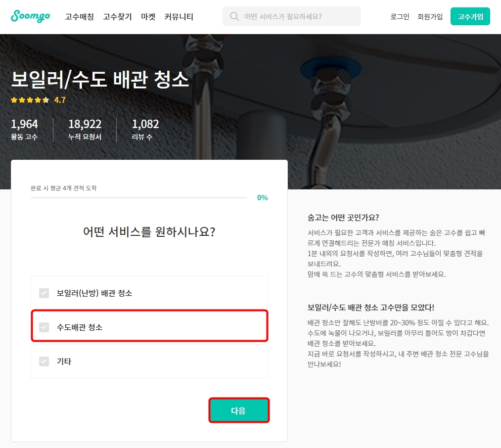The image size is (501, 448).
Task: Open the 마켓 menu
Action: click(148, 16)
